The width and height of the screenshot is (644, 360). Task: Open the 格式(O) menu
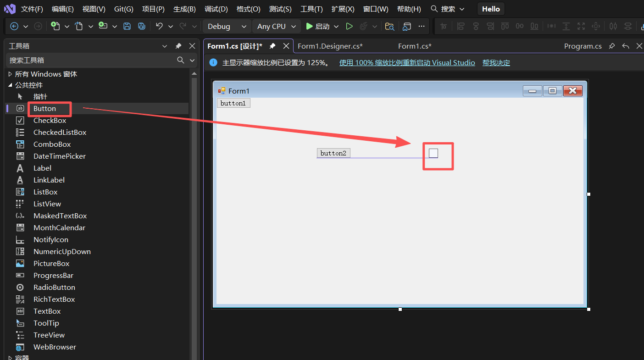[249, 9]
